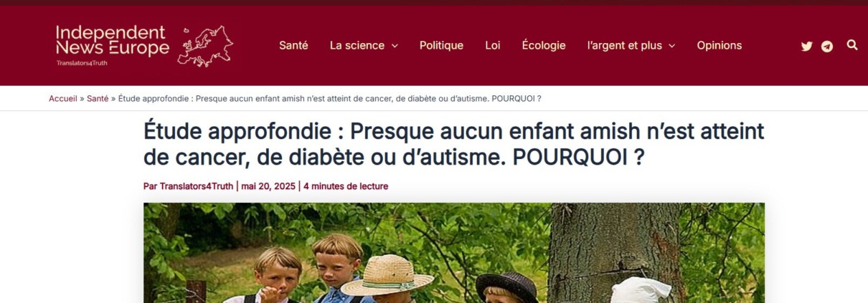The image size is (868, 303).
Task: Click the search magnifier icon
Action: pos(852,45)
